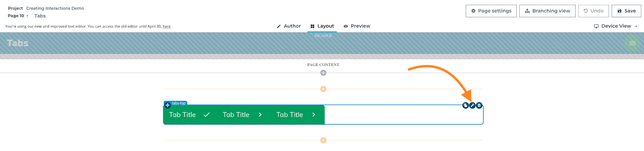Select the Layout mode tab
Screen dimensions: 644x151
pos(322,26)
